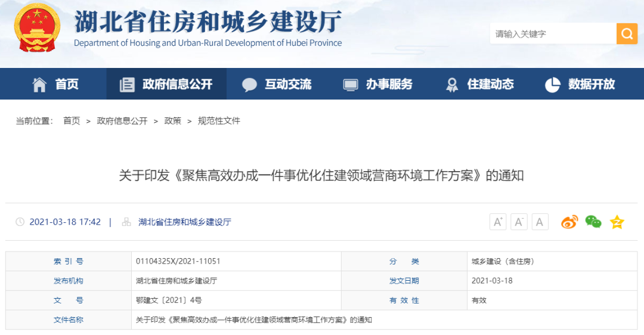
Task: Open 办事服务 navigation item
Action: click(x=378, y=85)
